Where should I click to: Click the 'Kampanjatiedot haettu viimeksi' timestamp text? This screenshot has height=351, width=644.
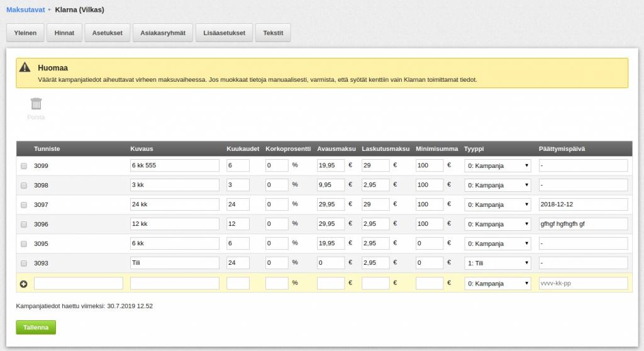84,306
